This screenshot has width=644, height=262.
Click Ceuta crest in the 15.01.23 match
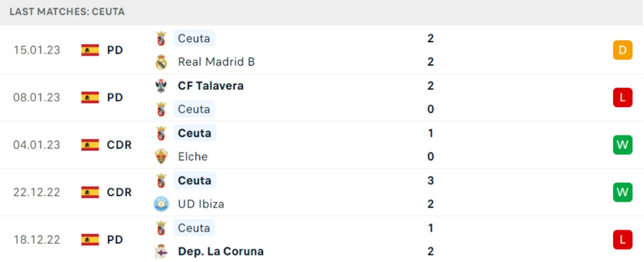tap(161, 38)
